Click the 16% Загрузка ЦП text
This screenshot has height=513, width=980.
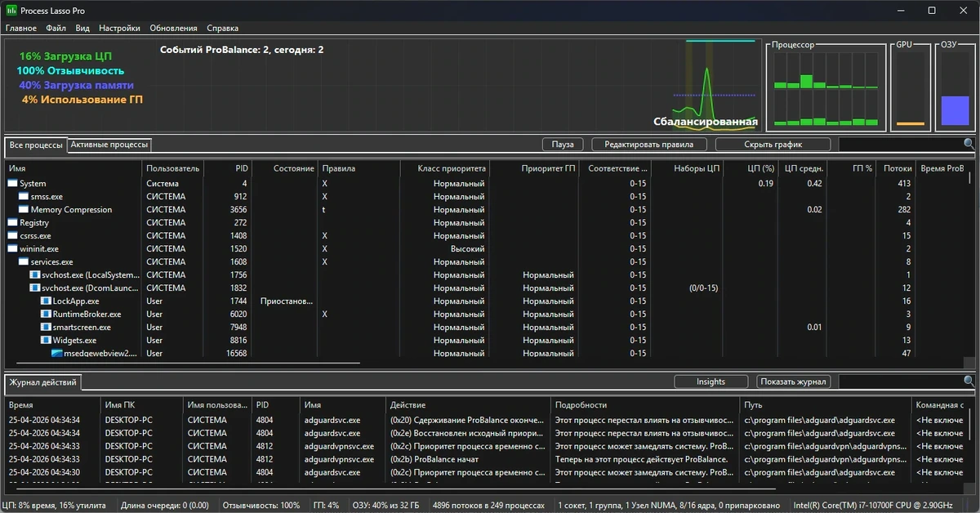65,56
